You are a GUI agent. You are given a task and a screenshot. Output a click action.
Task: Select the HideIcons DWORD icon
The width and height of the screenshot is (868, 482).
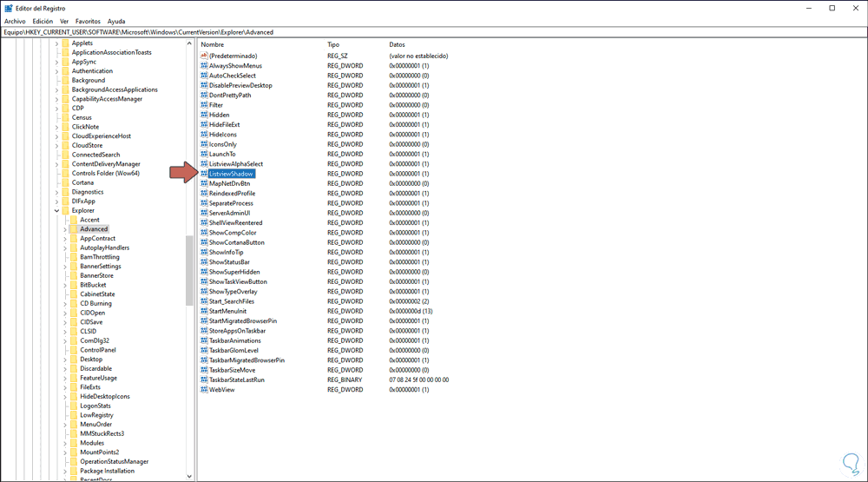204,135
